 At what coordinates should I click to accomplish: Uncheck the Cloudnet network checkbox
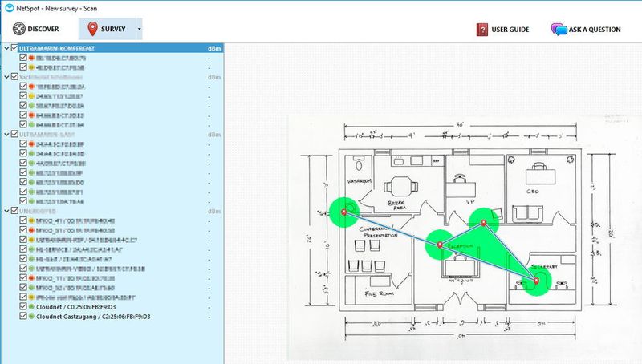(23, 306)
